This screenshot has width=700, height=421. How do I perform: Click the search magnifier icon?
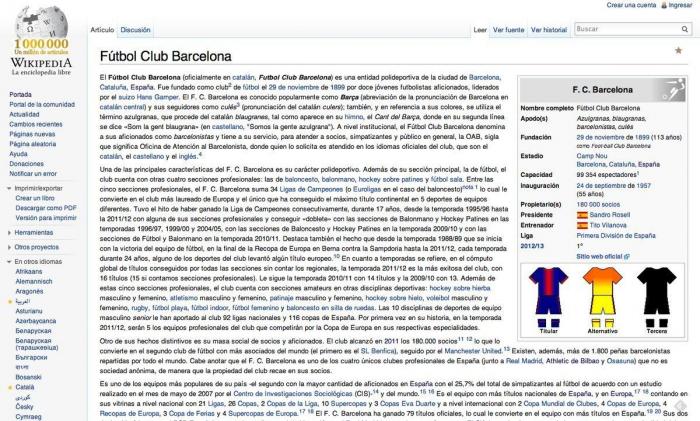(684, 29)
